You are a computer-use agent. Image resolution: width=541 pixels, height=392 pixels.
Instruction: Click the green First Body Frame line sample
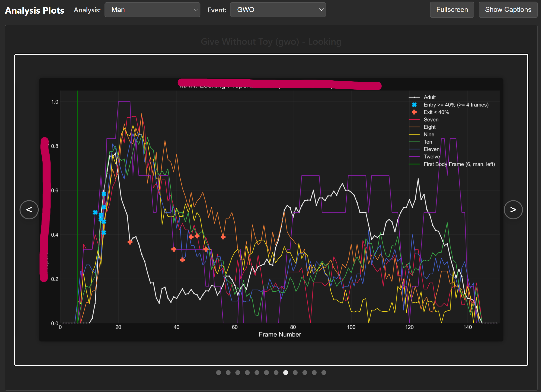(x=414, y=164)
